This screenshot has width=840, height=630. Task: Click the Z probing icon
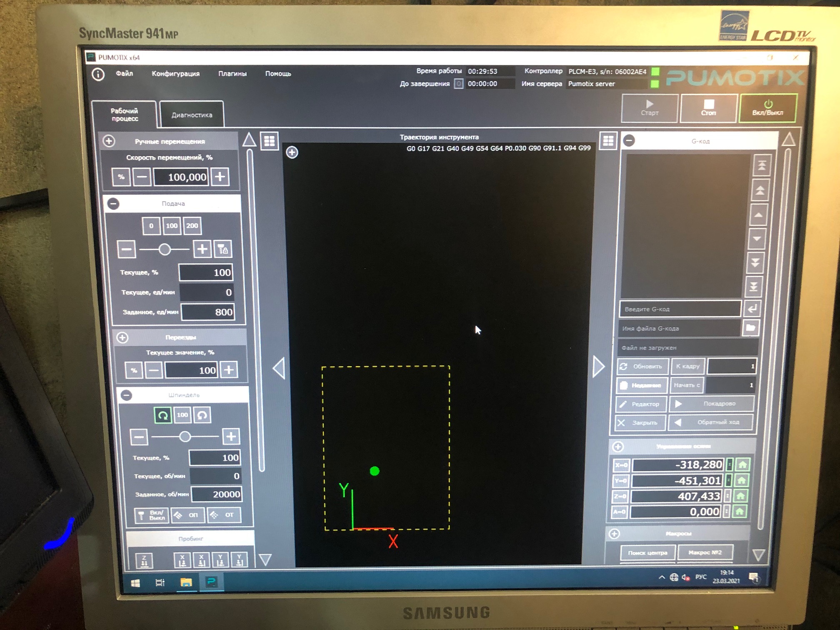click(144, 560)
